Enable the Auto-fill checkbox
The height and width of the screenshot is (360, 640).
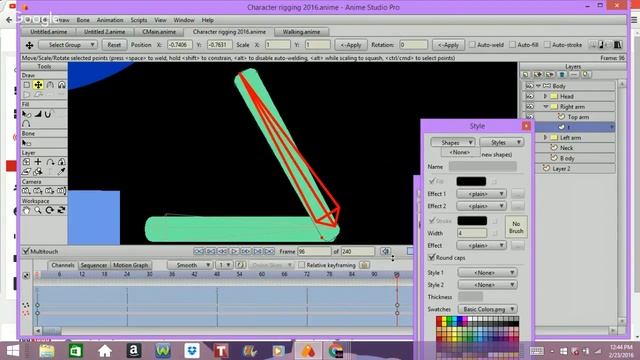[513, 44]
